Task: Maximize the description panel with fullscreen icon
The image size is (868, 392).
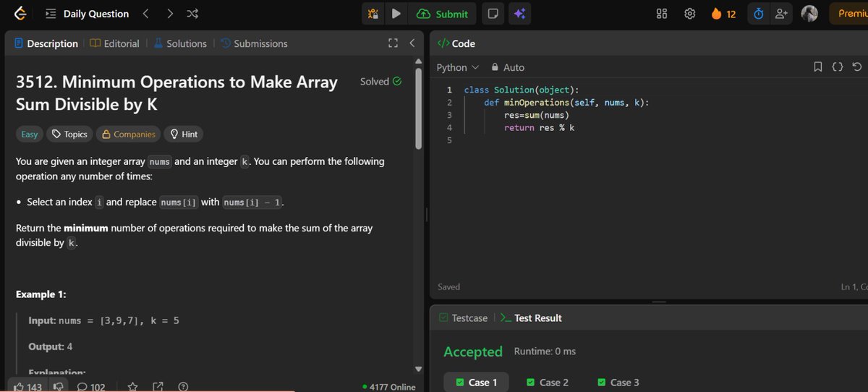Action: (x=393, y=43)
